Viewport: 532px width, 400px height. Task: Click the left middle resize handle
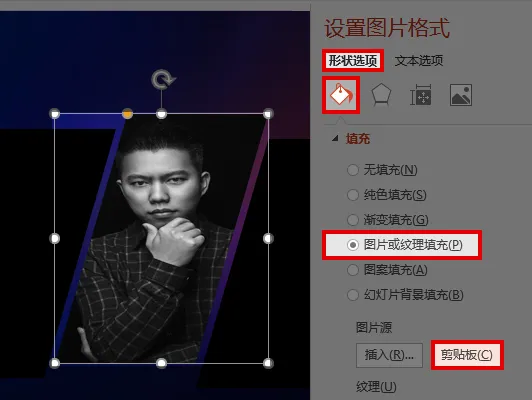click(x=55, y=239)
